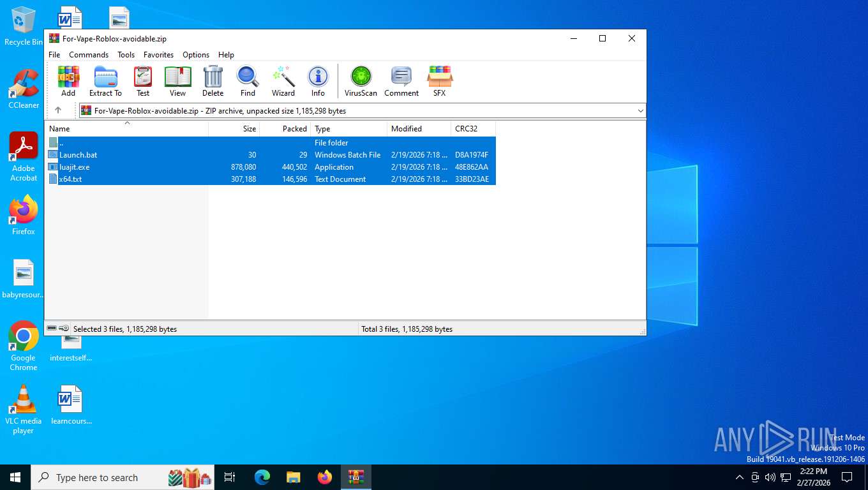Open the Firefox desktop shortcut
868x490 pixels.
(24, 215)
